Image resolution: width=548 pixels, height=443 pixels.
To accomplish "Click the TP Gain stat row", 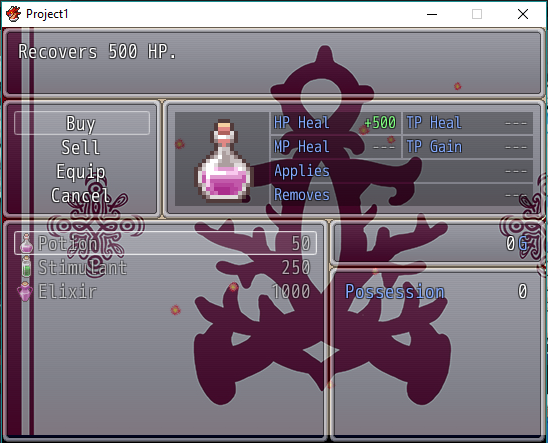I will click(468, 147).
